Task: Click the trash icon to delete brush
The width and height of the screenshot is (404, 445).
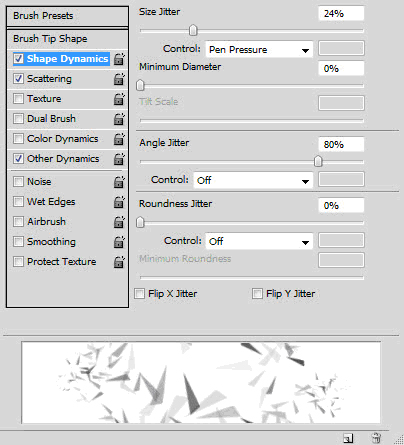Action: tap(376, 437)
